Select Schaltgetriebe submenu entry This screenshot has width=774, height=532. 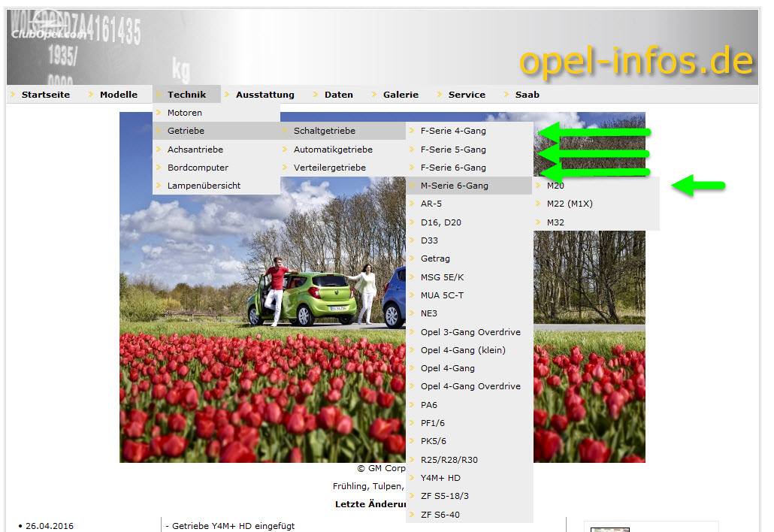[343, 131]
